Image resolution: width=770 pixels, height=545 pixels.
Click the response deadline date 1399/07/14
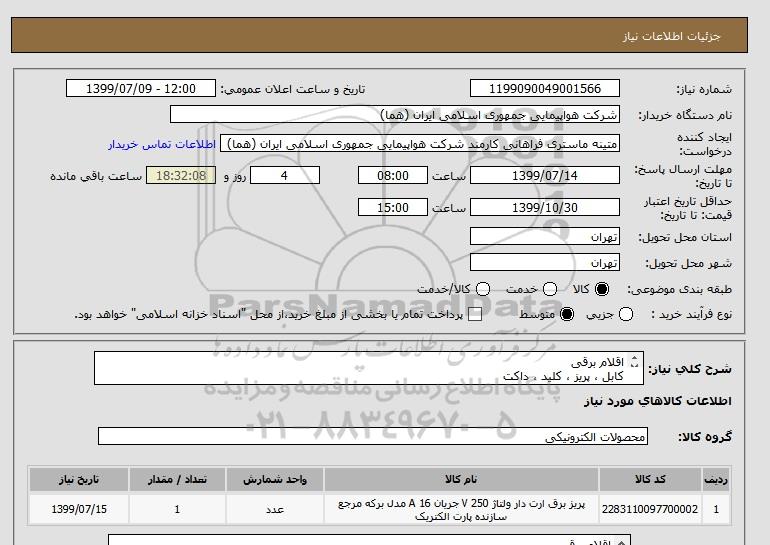pos(545,175)
